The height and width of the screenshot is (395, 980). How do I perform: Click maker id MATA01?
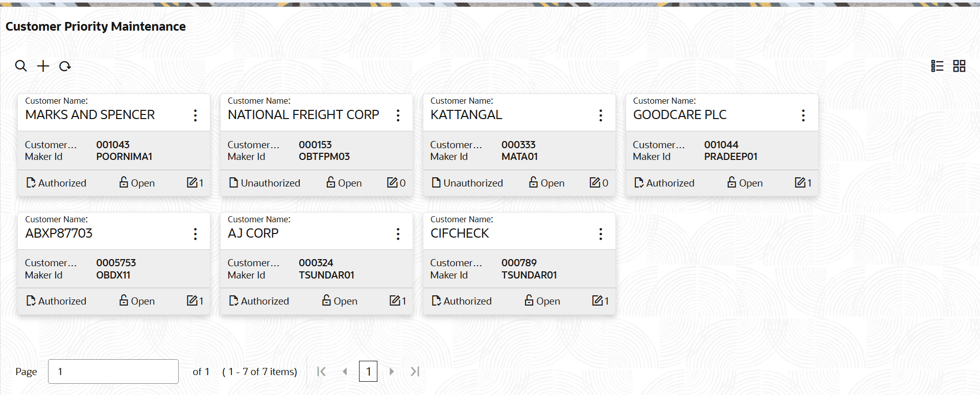pyautogui.click(x=519, y=156)
